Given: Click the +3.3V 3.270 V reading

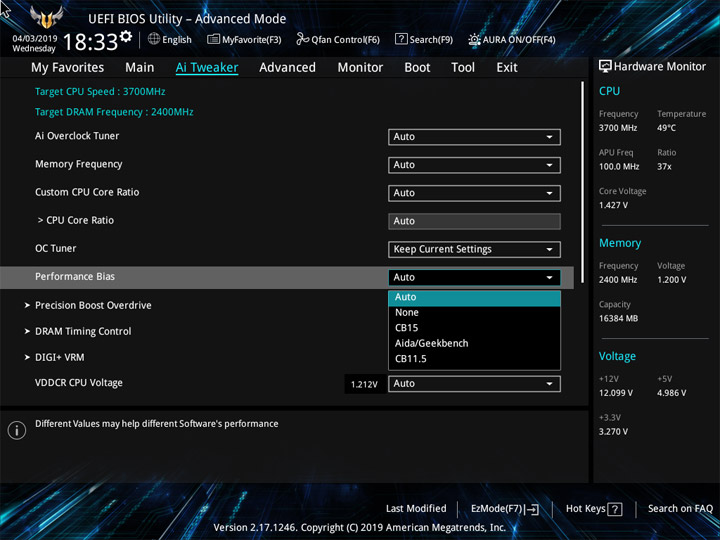Looking at the screenshot, I should coord(613,432).
